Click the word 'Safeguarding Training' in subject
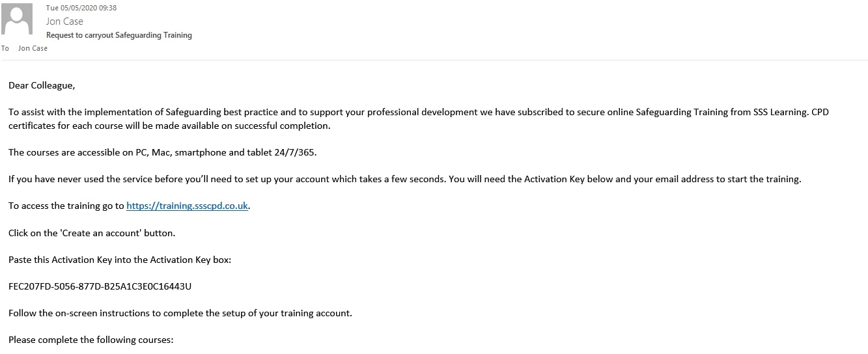Viewport: 868px width, 354px height. coord(154,35)
